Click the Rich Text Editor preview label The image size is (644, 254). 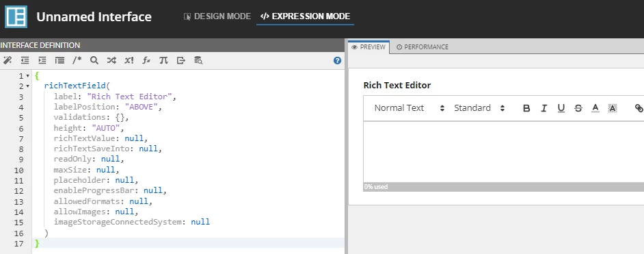[397, 86]
